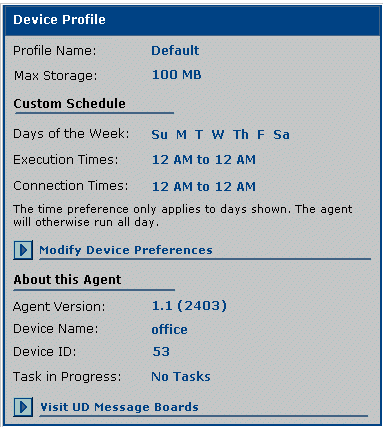The height and width of the screenshot is (428, 384).
Task: Select W in Days of the Week
Action: coord(218,135)
